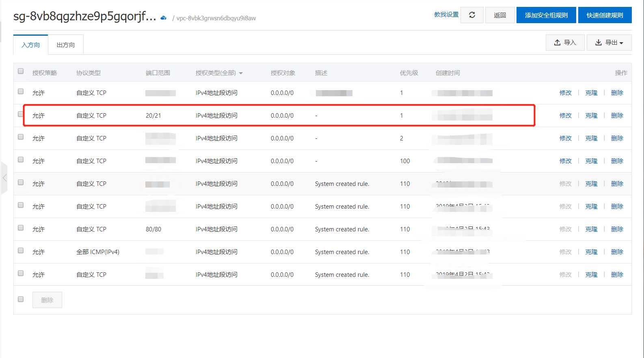
Task: Click the 20/21 port range cell
Action: tap(153, 116)
